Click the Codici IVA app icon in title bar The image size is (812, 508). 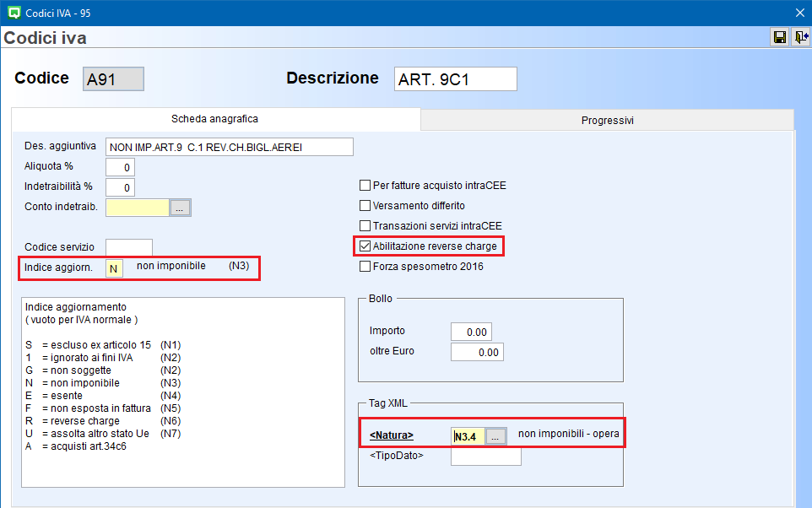(13, 12)
